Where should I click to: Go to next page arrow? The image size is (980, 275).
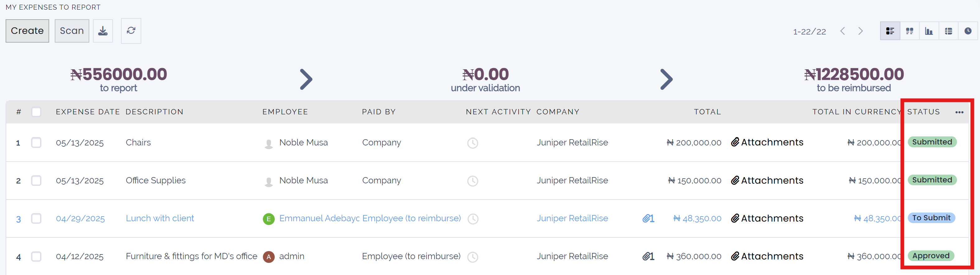[x=860, y=31]
